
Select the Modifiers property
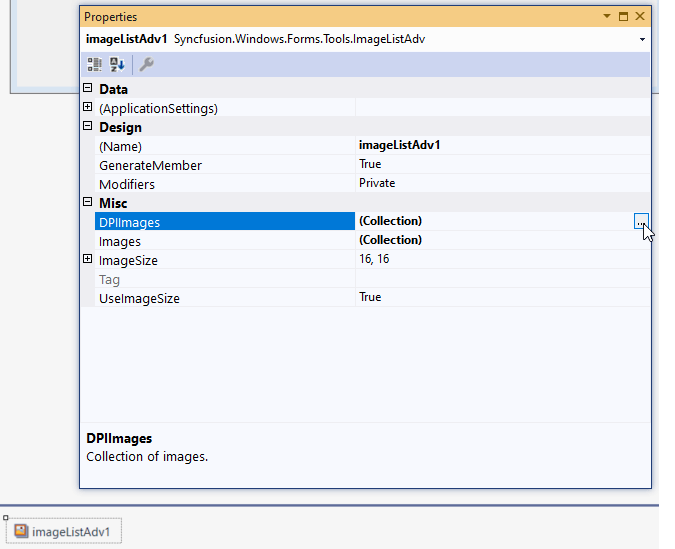[x=127, y=184]
